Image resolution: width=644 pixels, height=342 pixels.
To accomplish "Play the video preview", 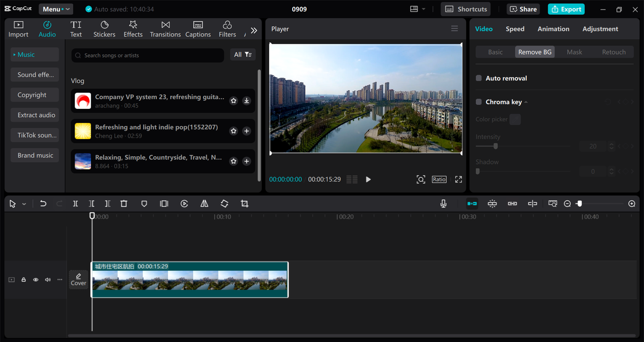I will pos(368,179).
